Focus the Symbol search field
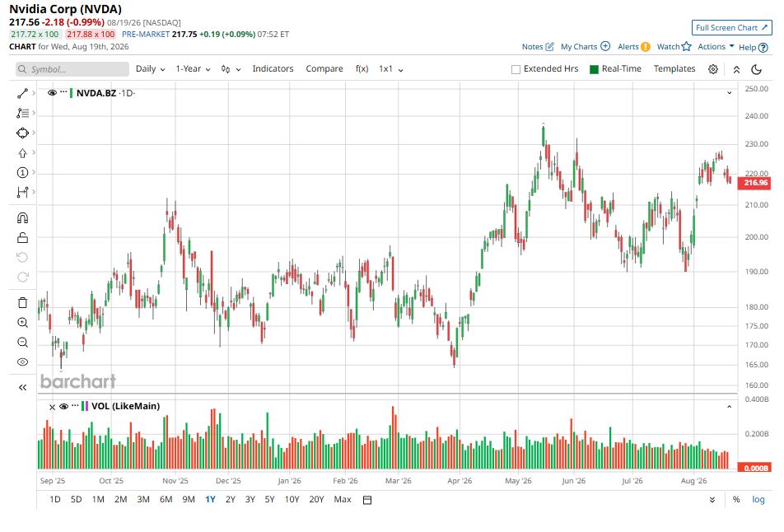 pos(72,69)
